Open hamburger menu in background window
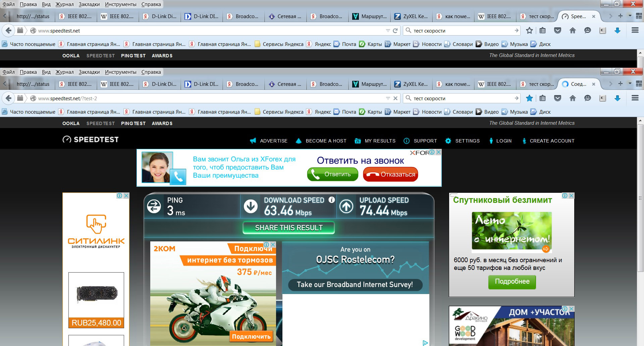This screenshot has height=346, width=644. (635, 30)
